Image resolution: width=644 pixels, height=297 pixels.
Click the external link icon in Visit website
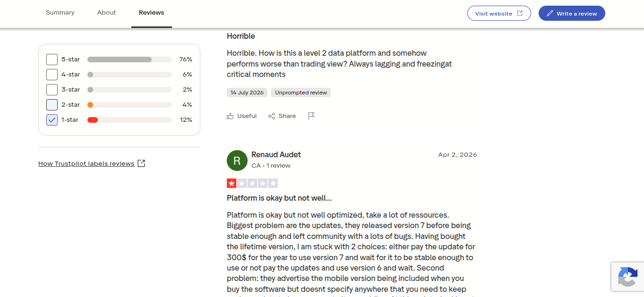pos(520,13)
